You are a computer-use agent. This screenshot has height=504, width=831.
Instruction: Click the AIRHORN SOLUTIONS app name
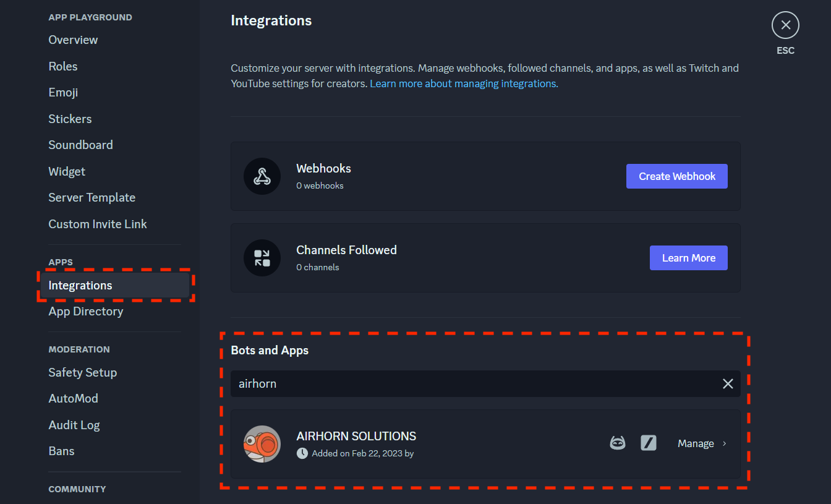(x=356, y=436)
